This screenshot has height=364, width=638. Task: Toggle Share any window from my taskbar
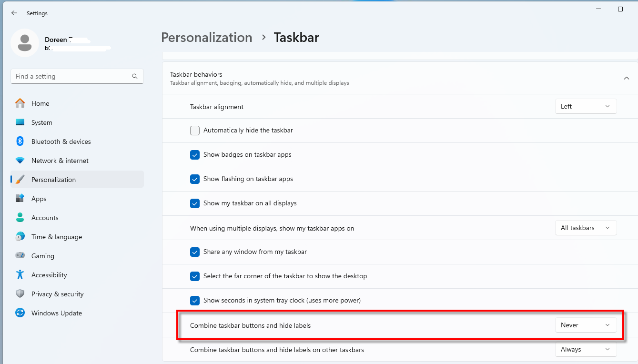click(x=195, y=252)
